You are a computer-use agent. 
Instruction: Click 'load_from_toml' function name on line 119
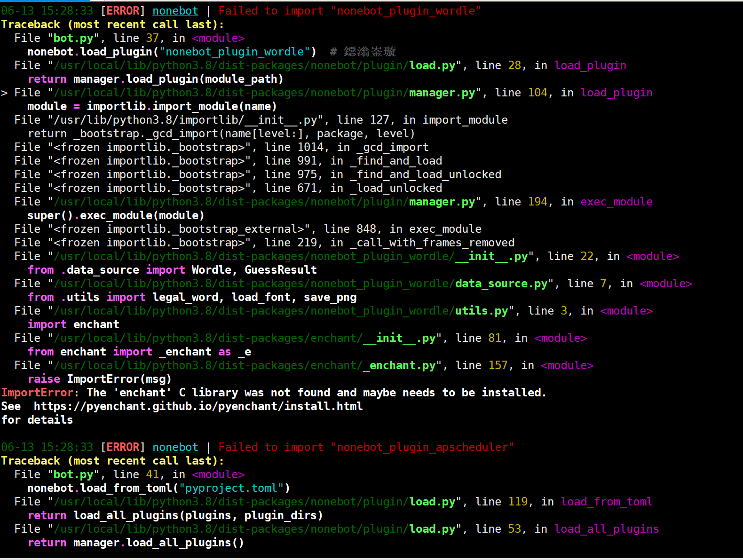click(607, 502)
